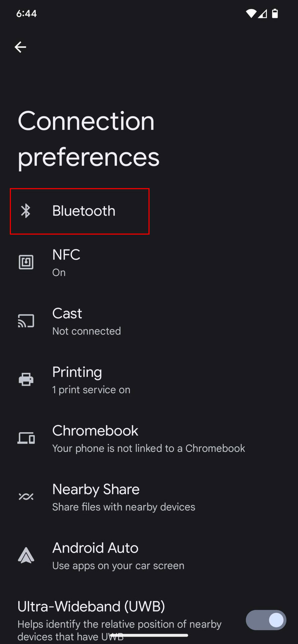Tap the Nearby Share icon
298x644 pixels.
[x=26, y=496]
